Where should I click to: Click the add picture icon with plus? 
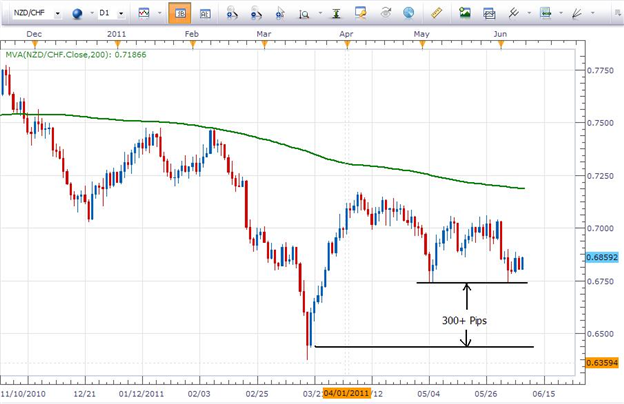pos(464,13)
